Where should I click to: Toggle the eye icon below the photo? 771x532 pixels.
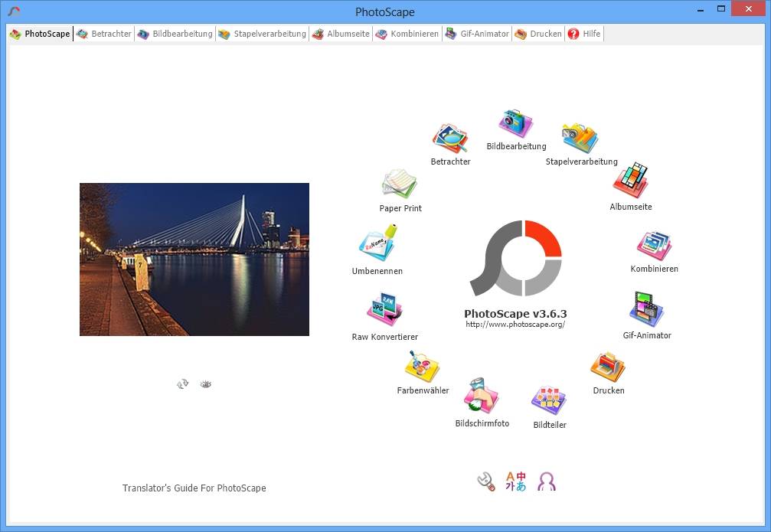205,383
